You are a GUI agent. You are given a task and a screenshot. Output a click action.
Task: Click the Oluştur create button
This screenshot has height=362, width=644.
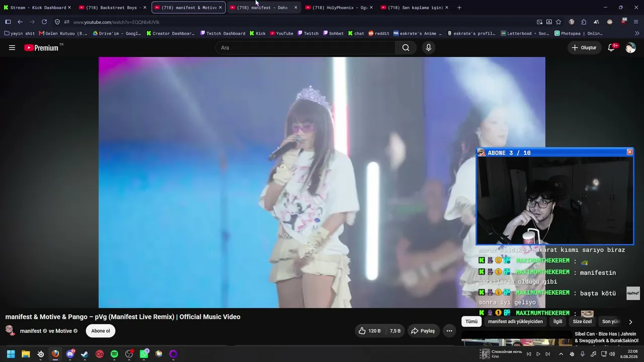pos(584,48)
